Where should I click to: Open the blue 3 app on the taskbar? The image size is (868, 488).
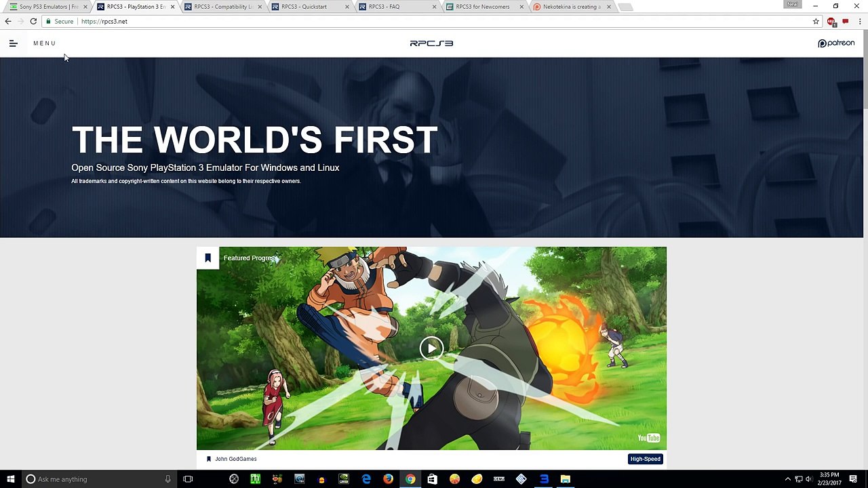pos(543,479)
